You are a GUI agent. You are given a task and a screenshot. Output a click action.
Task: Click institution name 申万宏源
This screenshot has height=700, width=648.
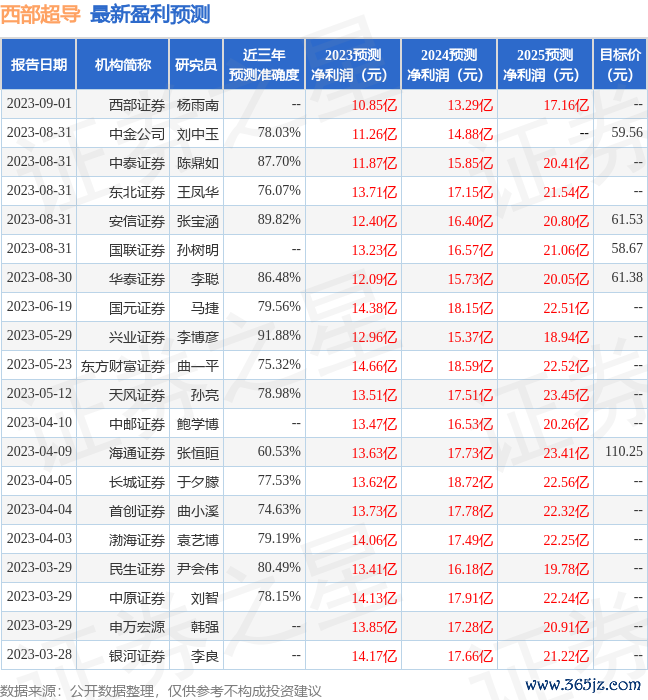click(x=137, y=628)
